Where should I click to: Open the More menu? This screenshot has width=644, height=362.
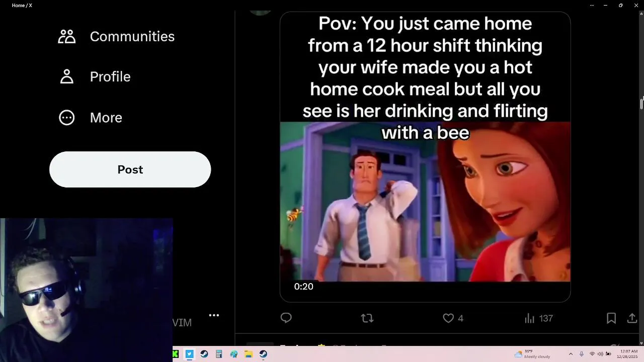(x=91, y=118)
